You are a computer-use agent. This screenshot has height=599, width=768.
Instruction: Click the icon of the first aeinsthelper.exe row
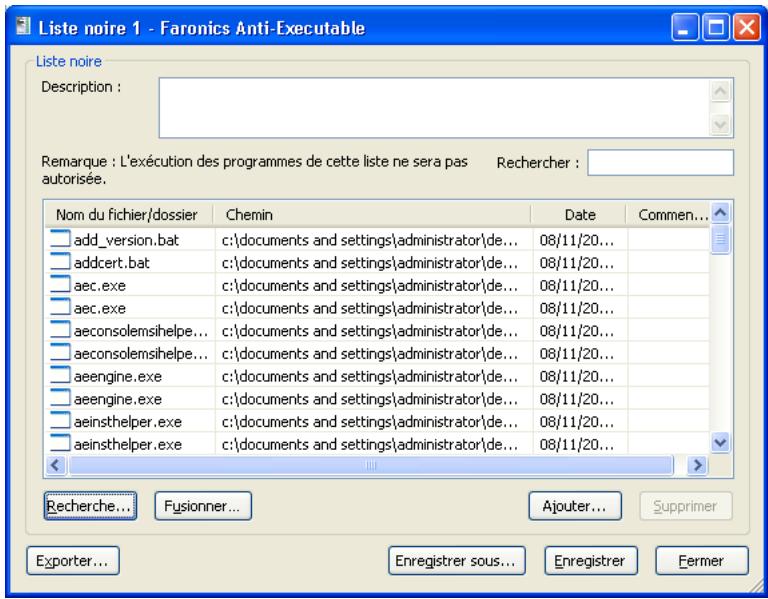click(60, 421)
